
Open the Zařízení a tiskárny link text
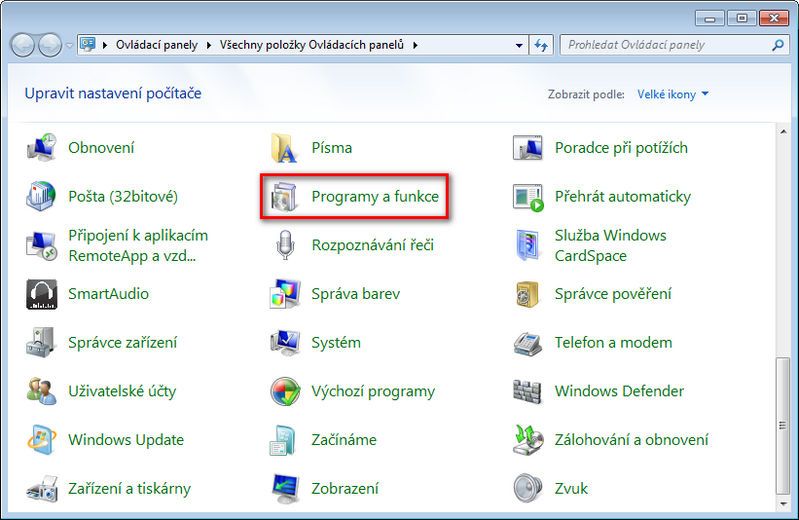[129, 489]
